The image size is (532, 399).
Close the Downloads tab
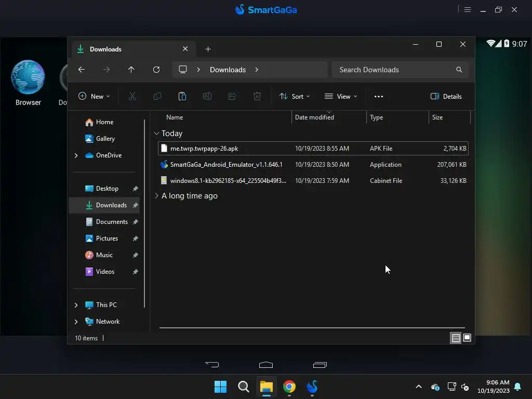coord(185,49)
